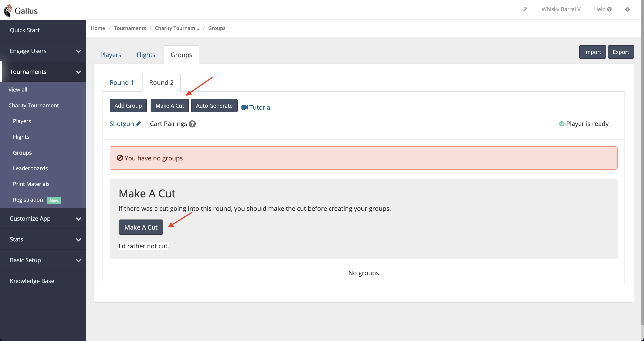Open the settings gear icon
The image size is (644, 341).
click(x=627, y=9)
